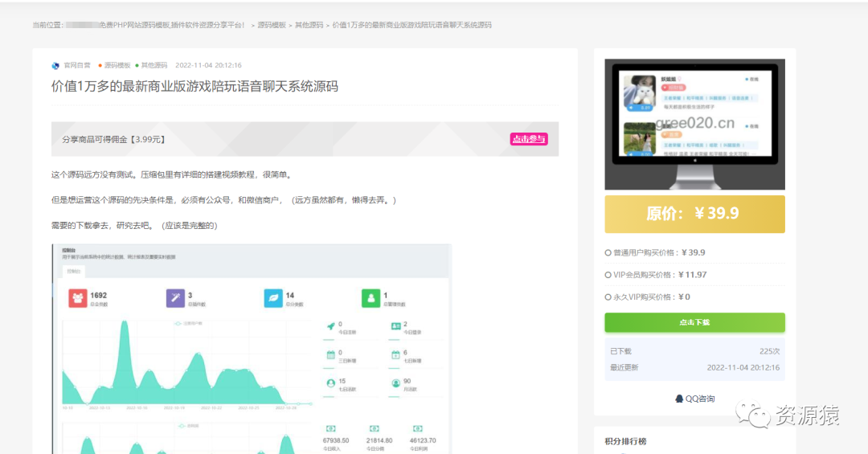
Task: Click the user icon beside 90 月活跃
Action: coord(395,383)
